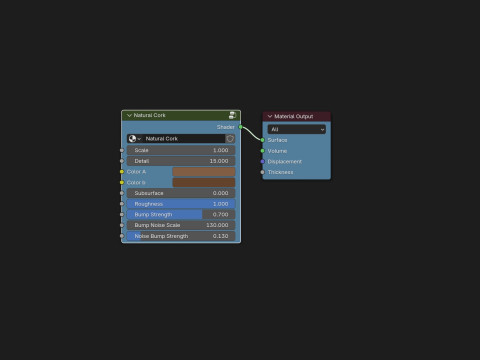Click the Subsurface input socket

122,193
